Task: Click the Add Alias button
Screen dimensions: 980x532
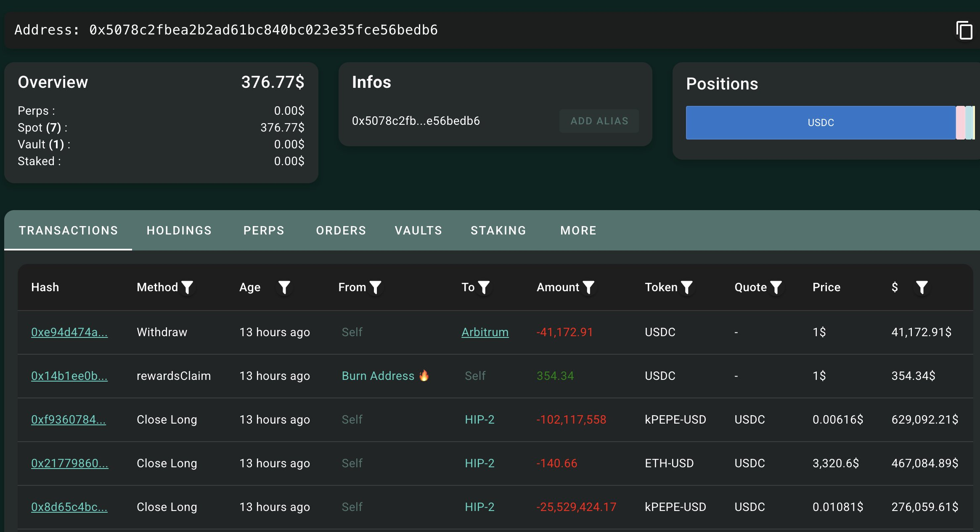Action: click(599, 121)
